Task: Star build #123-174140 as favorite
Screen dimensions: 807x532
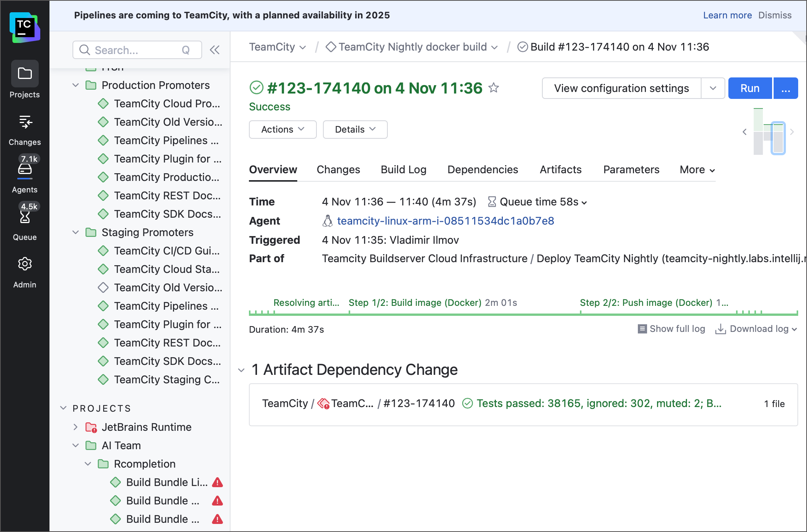Action: pyautogui.click(x=494, y=88)
